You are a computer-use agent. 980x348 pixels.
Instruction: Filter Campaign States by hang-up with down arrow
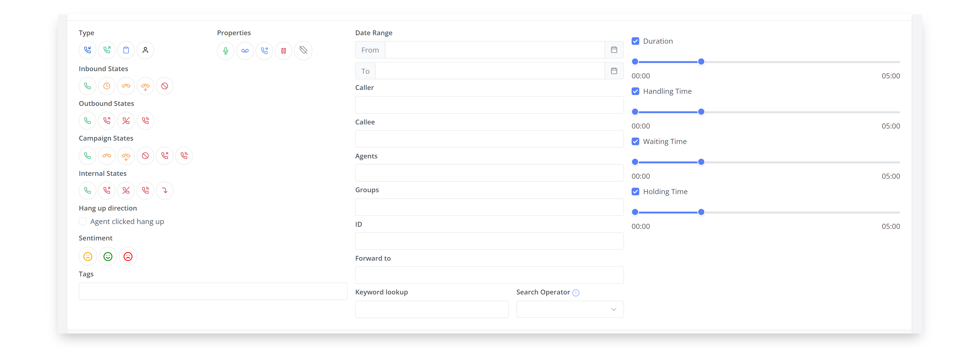(126, 156)
